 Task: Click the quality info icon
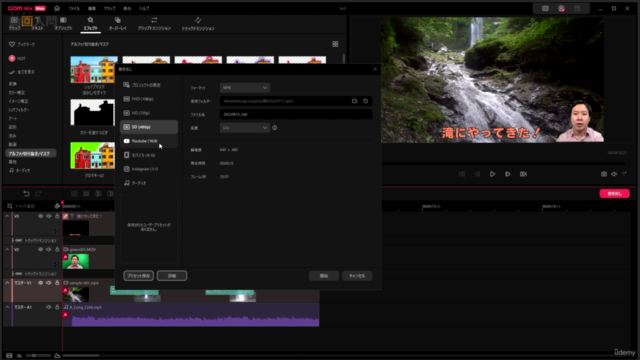pyautogui.click(x=275, y=128)
